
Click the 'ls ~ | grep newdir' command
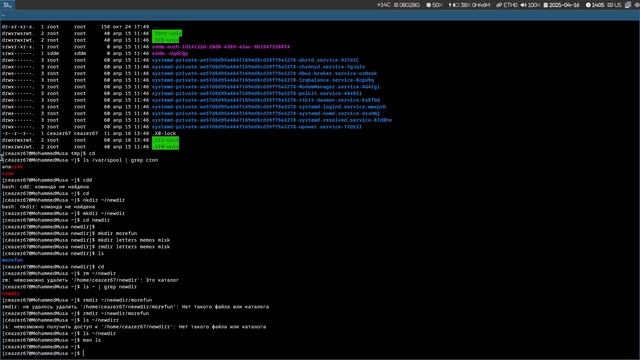[x=110, y=287]
